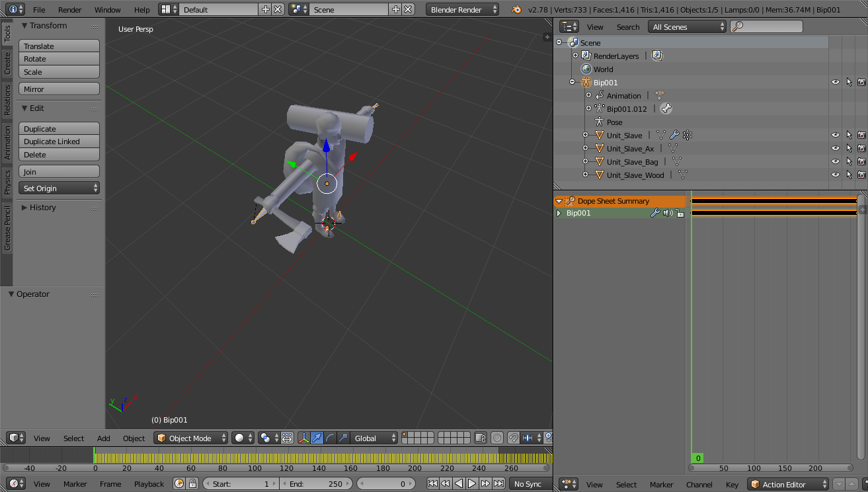Image resolution: width=868 pixels, height=492 pixels.
Task: Click the RenderLayers data icon
Action: [x=657, y=56]
